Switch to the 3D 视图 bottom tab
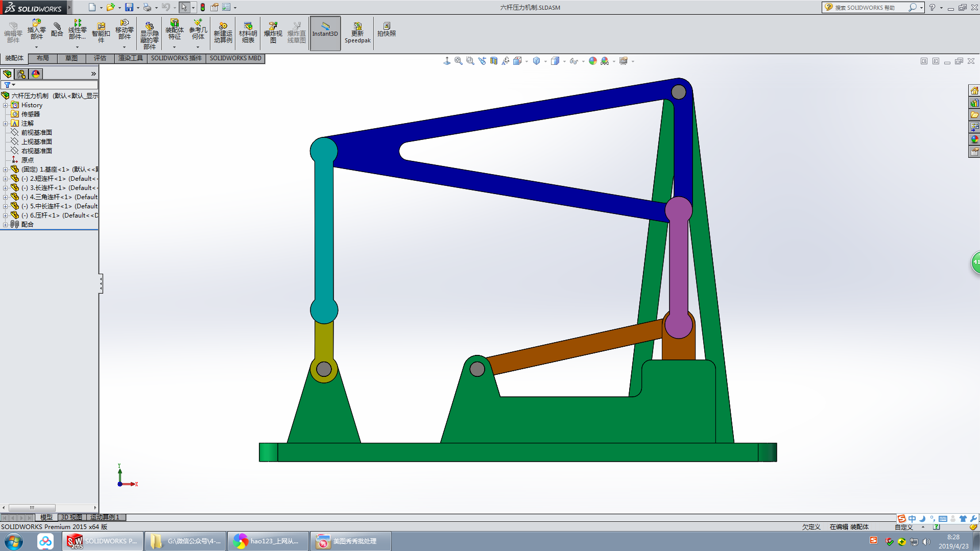Image resolution: width=980 pixels, height=551 pixels. pyautogui.click(x=71, y=517)
